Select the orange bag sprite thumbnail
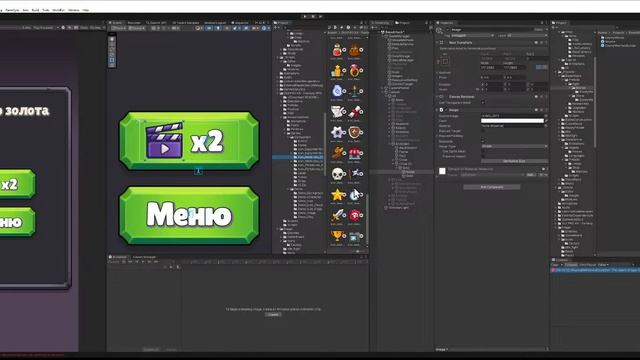Image resolution: width=640 pixels, height=360 pixels. 355,50
